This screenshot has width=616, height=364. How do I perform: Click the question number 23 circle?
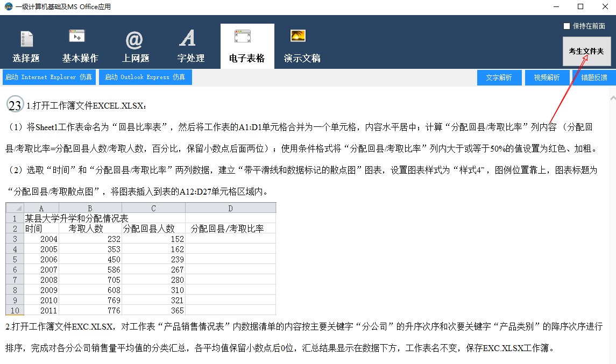point(15,105)
